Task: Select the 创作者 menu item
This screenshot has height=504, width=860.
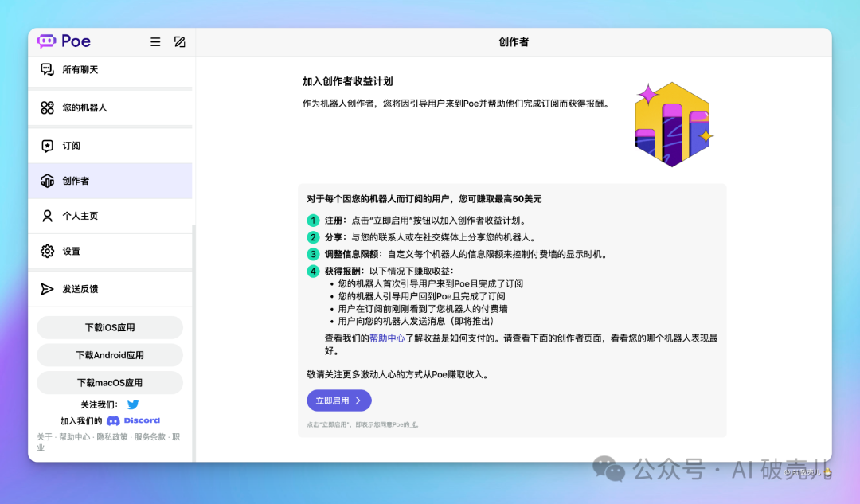Action: point(110,181)
